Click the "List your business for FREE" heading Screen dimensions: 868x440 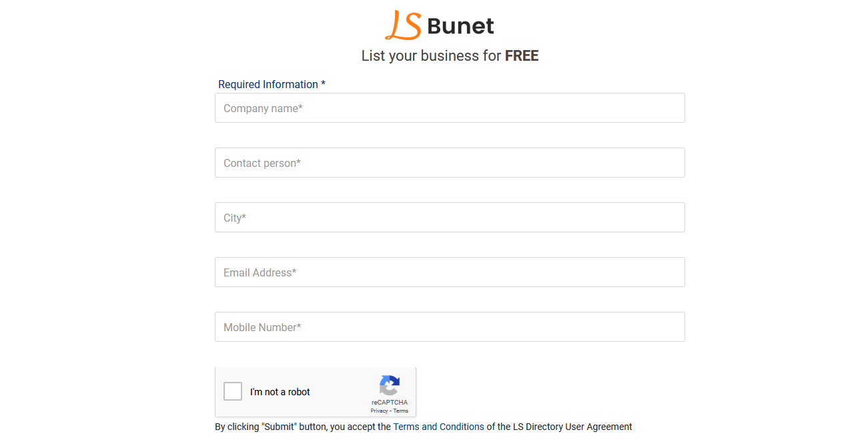coord(450,55)
